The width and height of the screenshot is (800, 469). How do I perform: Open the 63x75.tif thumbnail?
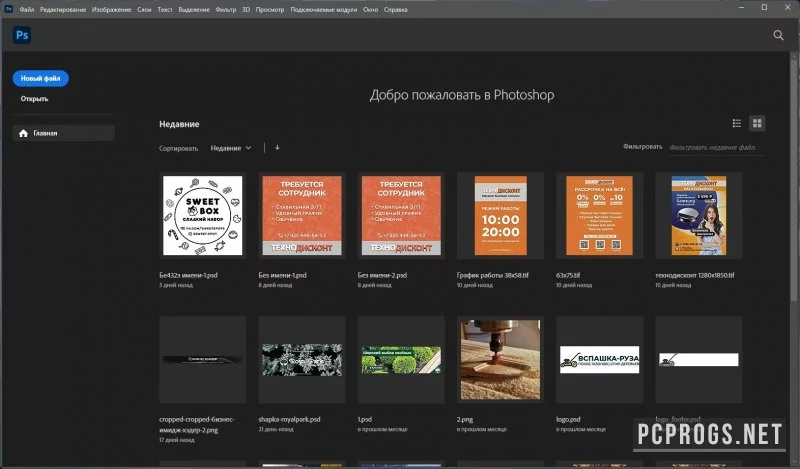pos(599,215)
